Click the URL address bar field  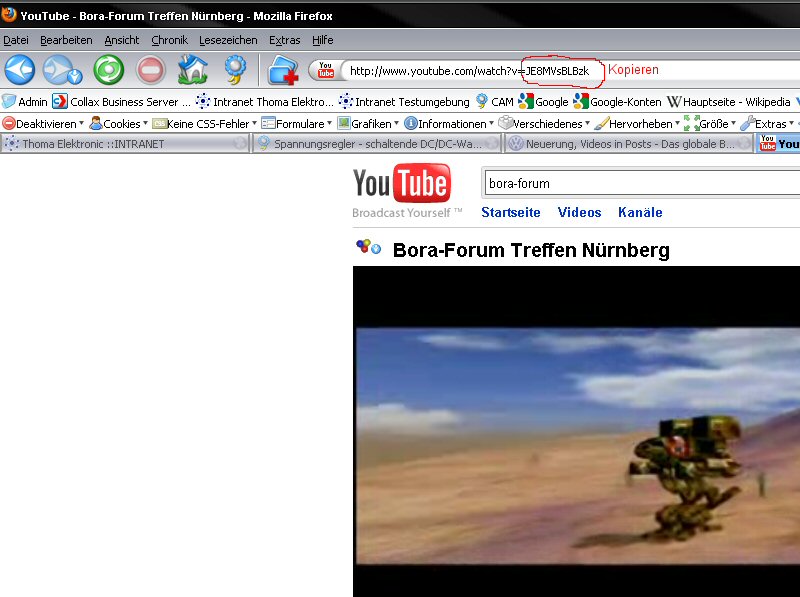[x=569, y=70]
